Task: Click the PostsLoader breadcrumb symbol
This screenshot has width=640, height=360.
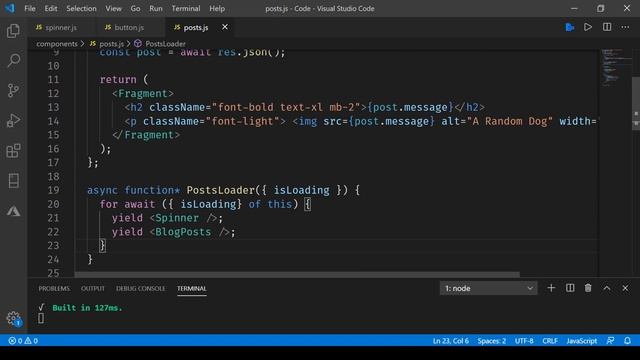Action: 165,44
